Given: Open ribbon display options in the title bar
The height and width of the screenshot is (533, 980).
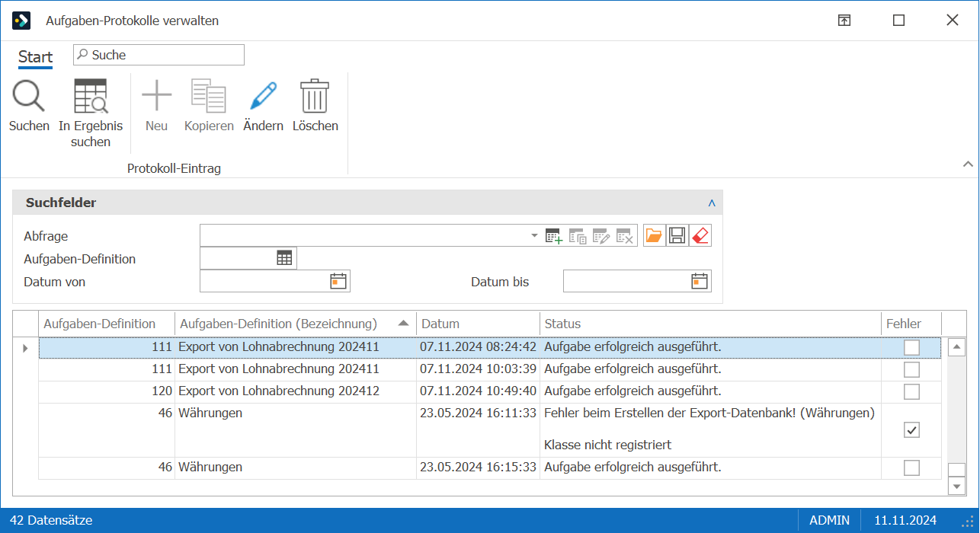Looking at the screenshot, I should 844,21.
